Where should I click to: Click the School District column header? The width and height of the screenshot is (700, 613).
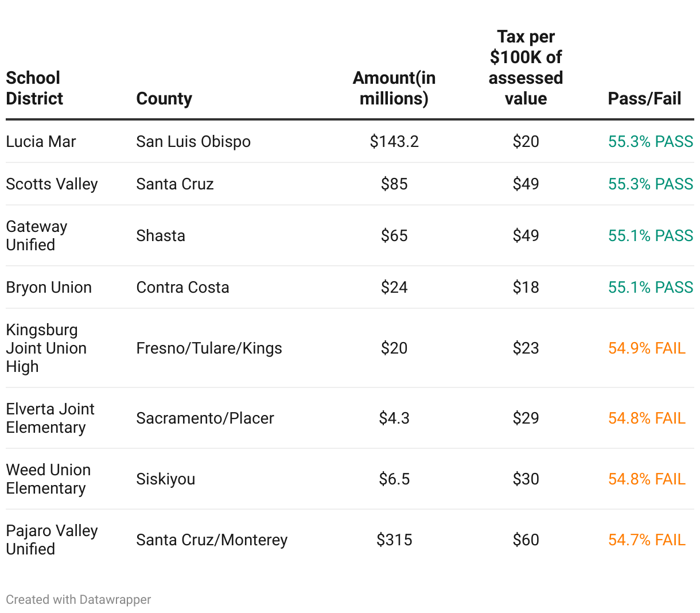(34, 88)
